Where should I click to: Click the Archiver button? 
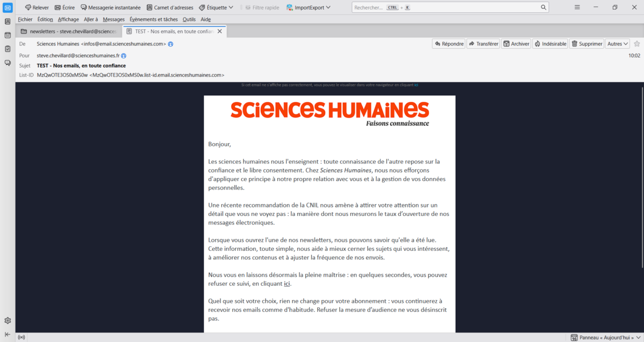click(x=516, y=44)
